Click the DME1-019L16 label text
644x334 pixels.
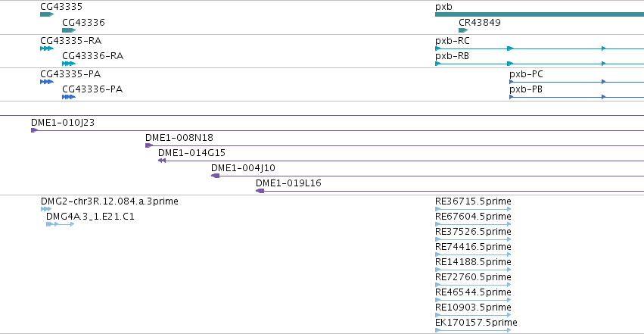(288, 183)
